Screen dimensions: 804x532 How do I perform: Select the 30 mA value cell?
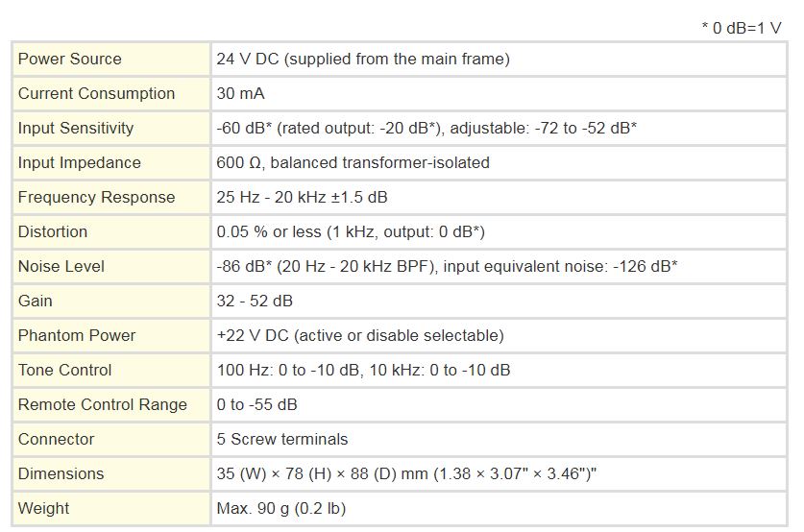[x=499, y=93]
